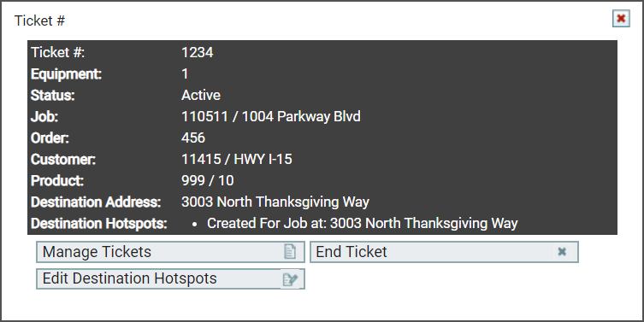
Task: Click the product value 999 / 10
Action: coord(208,180)
